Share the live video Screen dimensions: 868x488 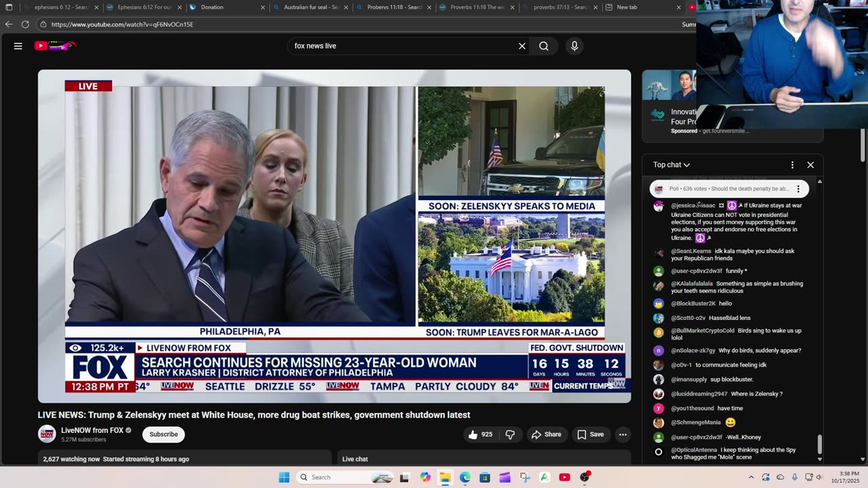click(x=547, y=434)
